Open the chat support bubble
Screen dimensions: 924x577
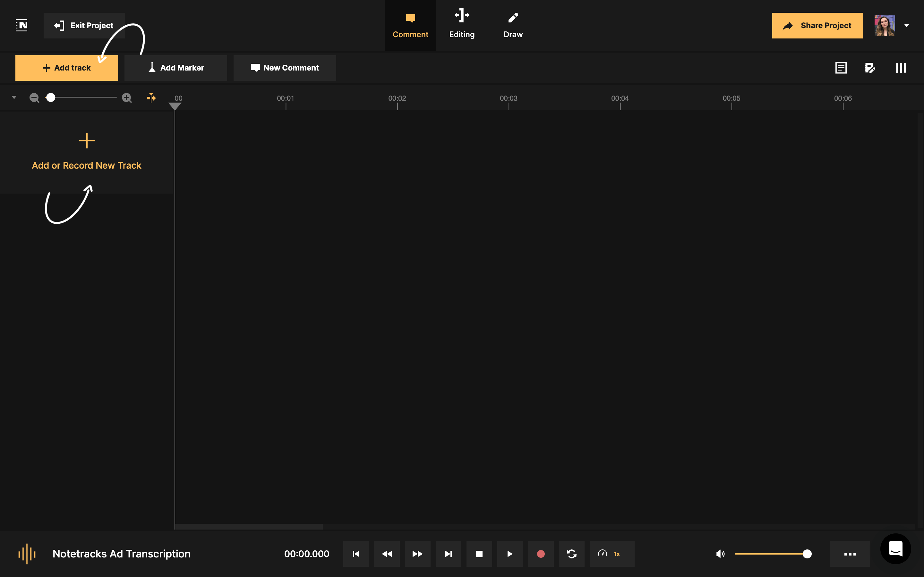click(x=896, y=548)
